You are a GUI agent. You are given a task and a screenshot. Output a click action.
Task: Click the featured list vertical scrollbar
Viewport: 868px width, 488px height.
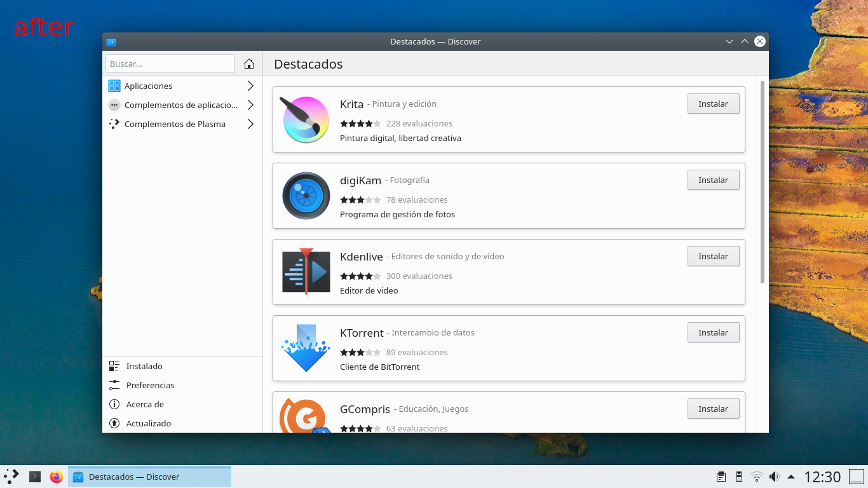[x=763, y=181]
